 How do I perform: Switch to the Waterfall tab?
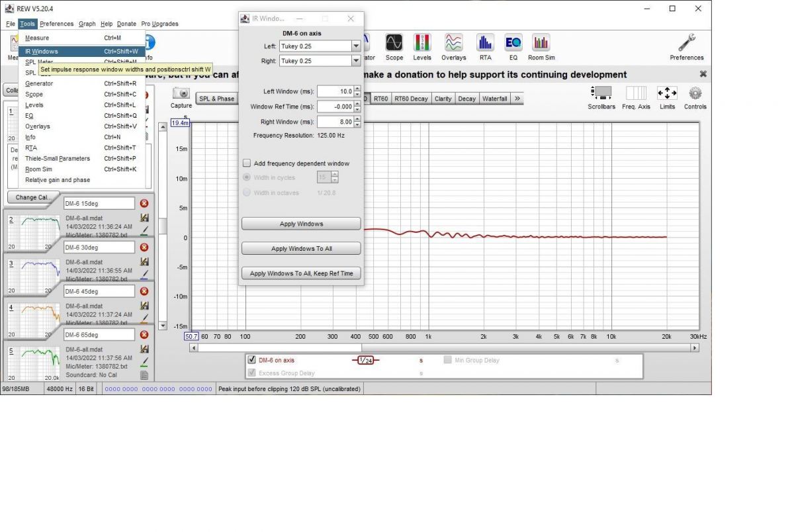tap(494, 99)
